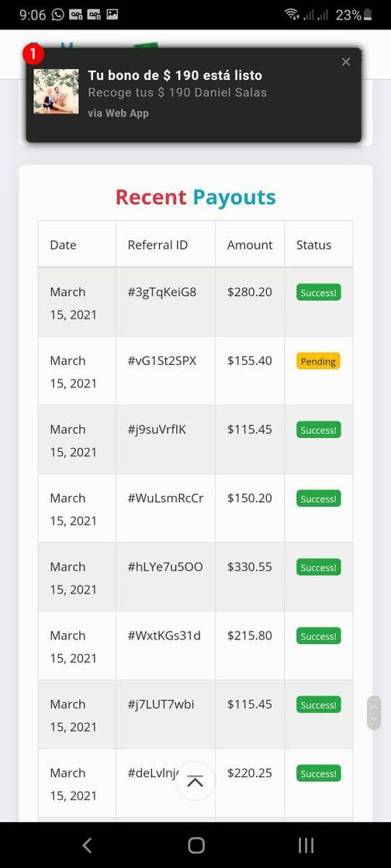Open the 'Tu bono de $ 190' notification
The width and height of the screenshot is (391, 868).
tap(193, 95)
